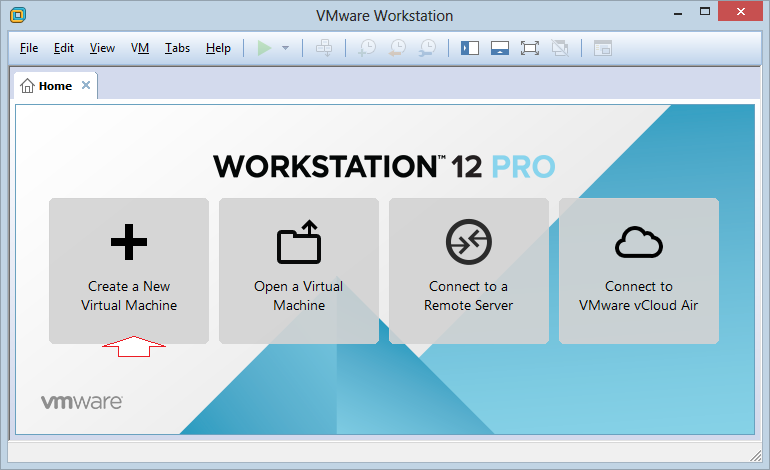Screen dimensions: 770x470
Task: Click Open a Virtual Machine label
Action: click(299, 296)
